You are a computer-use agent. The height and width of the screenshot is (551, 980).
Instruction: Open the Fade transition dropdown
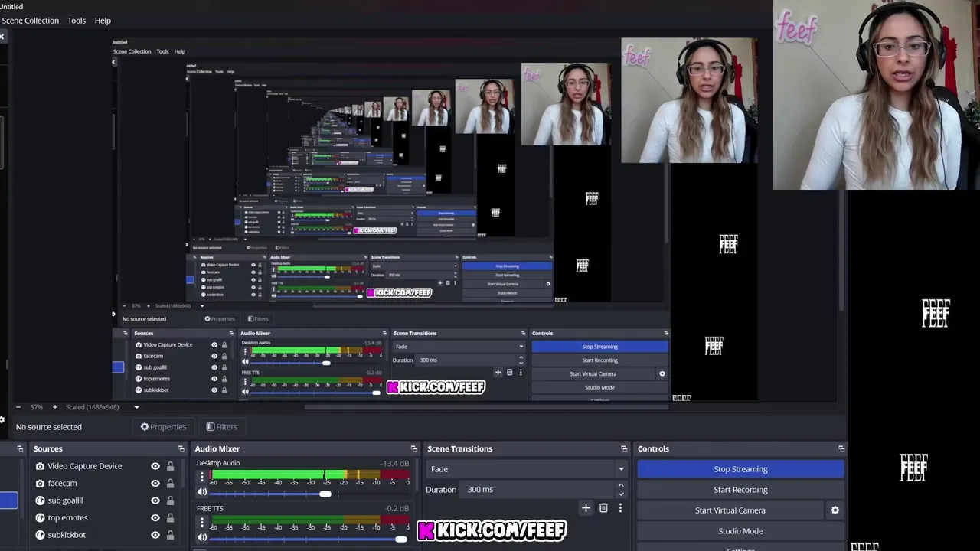click(528, 469)
